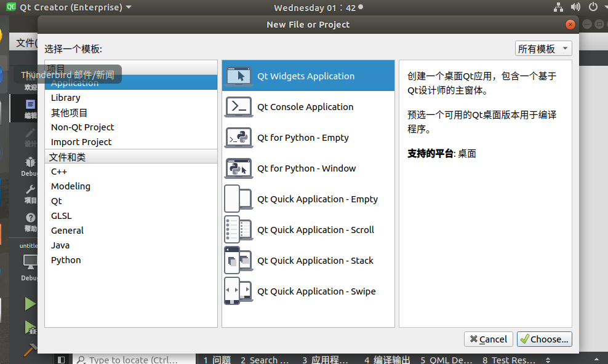Screen dimensions: 608x364
Task: Click the Build hammer icon
Action: click(30, 349)
